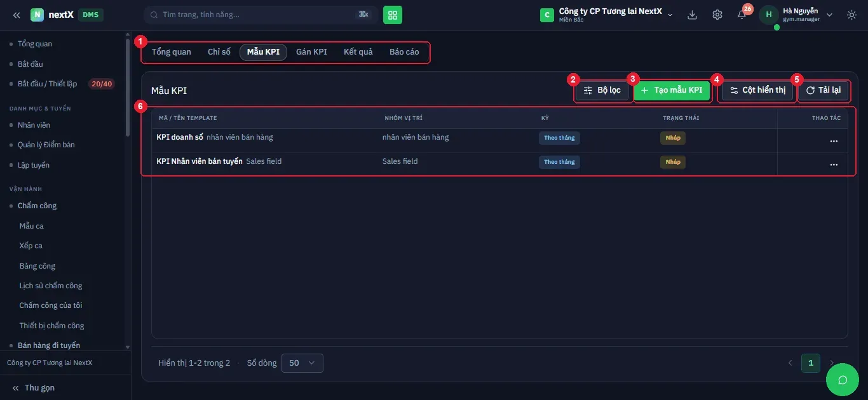Open the green chat bubble button
Screen dimensions: 868x400
coord(843,380)
